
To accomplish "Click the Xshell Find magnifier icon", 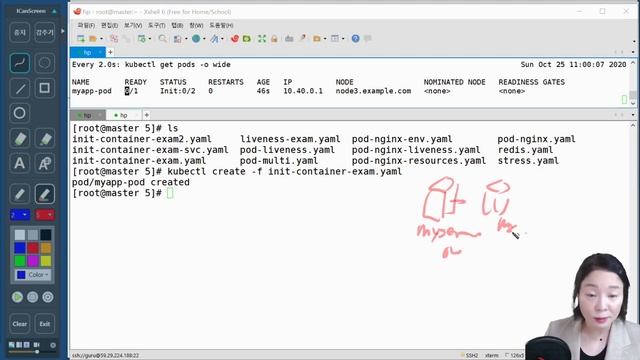I will coord(162,39).
